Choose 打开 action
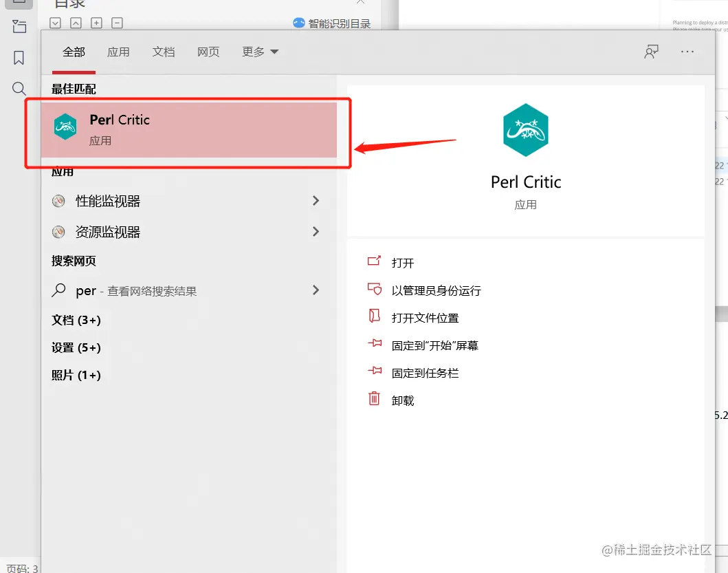Viewport: 728px width, 573px height. [x=403, y=263]
